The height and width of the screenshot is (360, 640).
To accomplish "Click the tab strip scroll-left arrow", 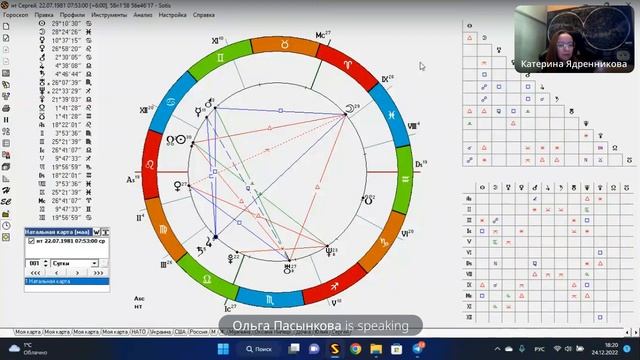I will point(628,332).
